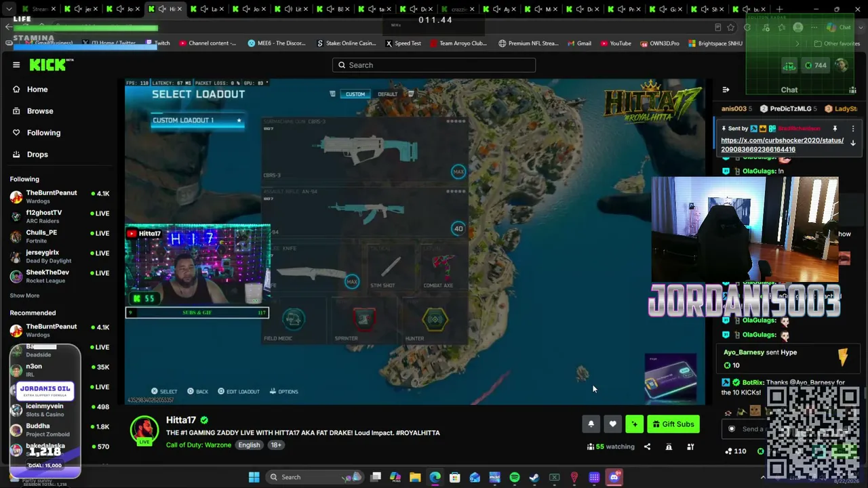
Task: Open a new browser tab
Action: [779, 9]
